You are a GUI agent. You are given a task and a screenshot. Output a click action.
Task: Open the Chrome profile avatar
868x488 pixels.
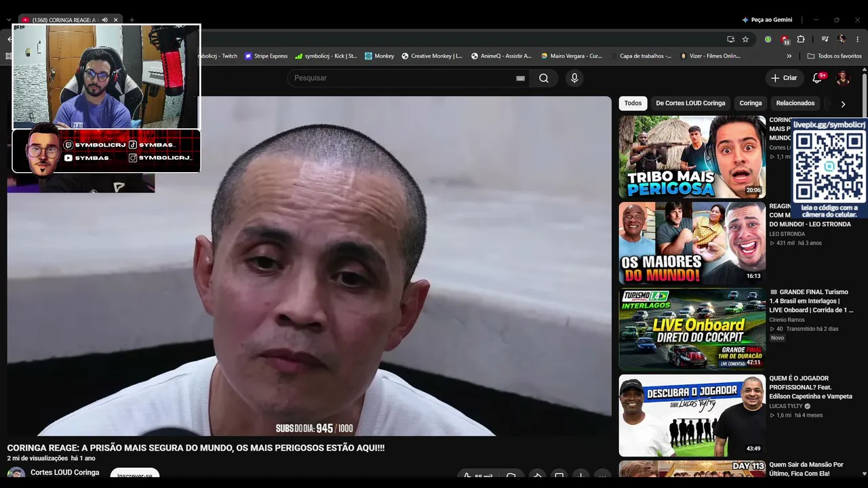point(842,39)
